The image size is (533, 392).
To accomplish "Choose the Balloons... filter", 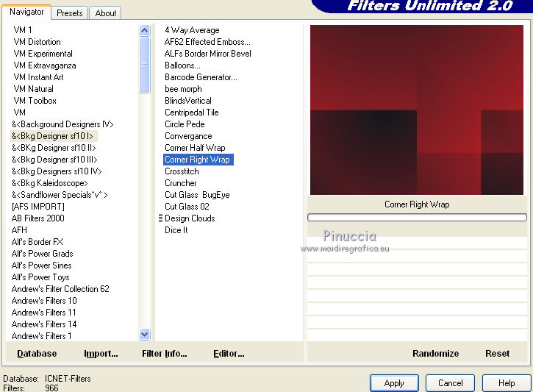I will coord(182,65).
